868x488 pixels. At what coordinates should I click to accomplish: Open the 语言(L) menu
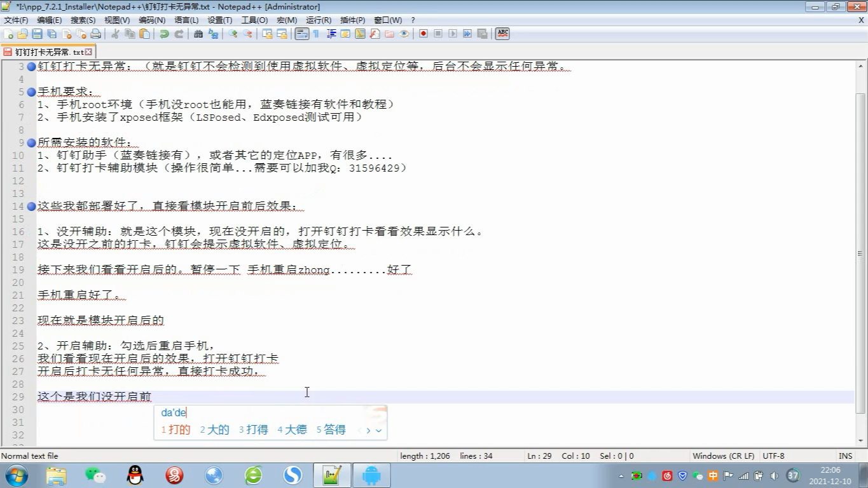point(186,20)
